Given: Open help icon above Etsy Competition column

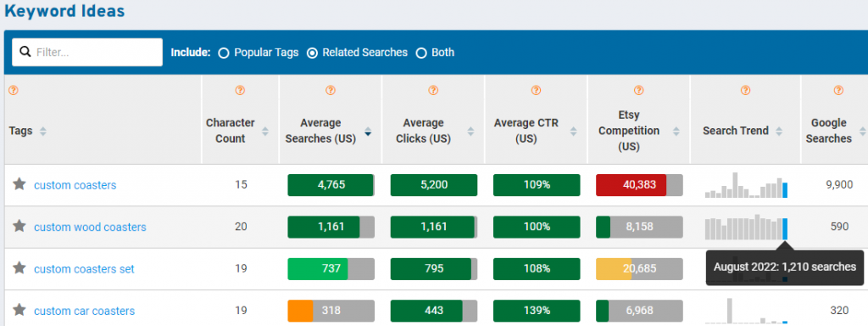Looking at the screenshot, I should (x=639, y=90).
